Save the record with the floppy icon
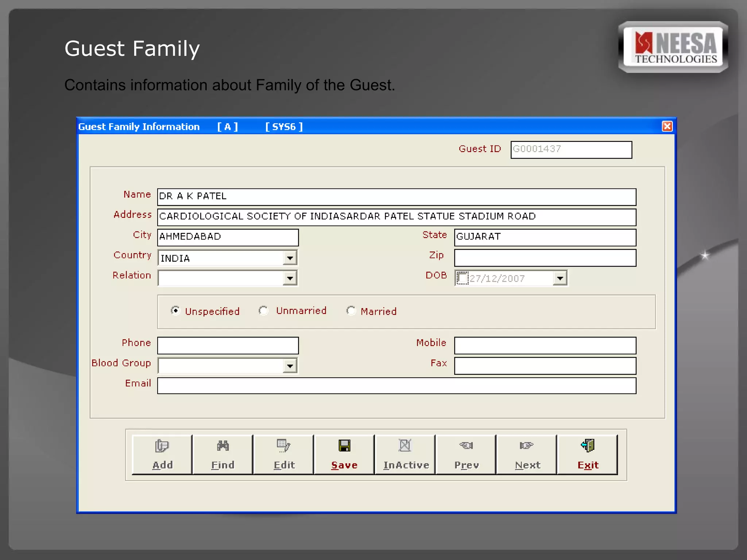The height and width of the screenshot is (560, 747). click(344, 454)
